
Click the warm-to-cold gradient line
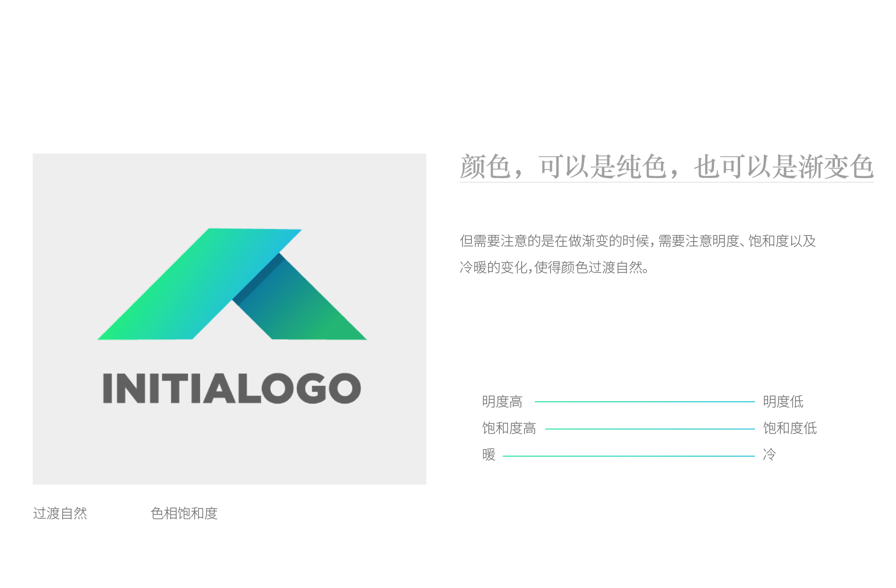tap(628, 456)
